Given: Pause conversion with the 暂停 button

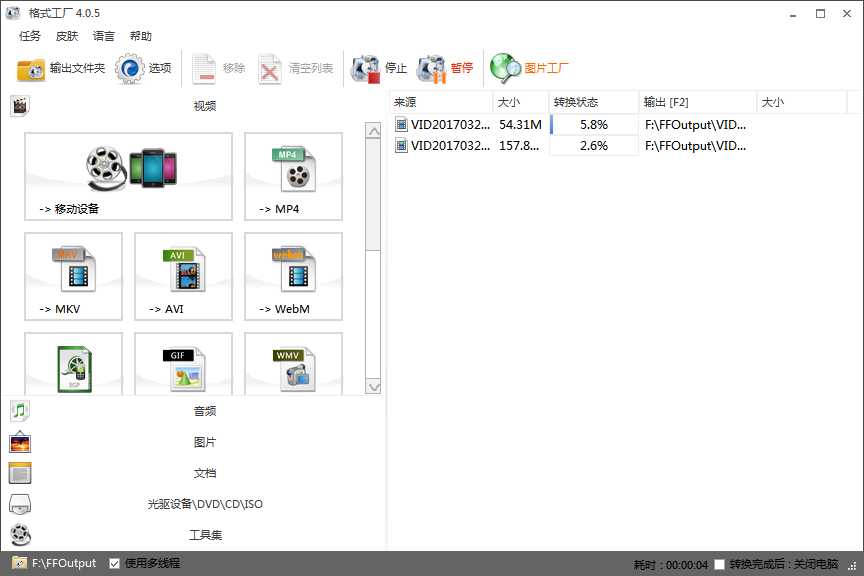Looking at the screenshot, I should click(x=445, y=68).
